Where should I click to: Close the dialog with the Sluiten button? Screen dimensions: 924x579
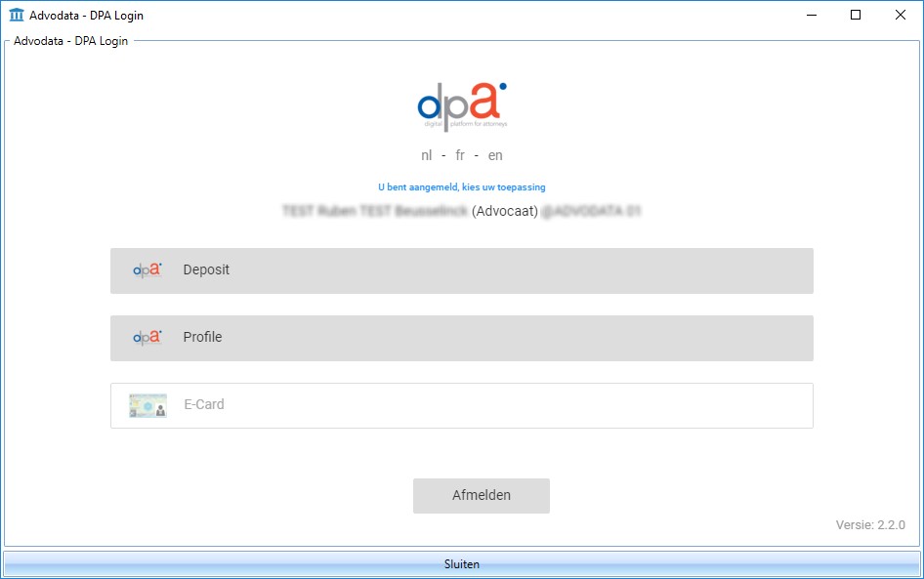[461, 563]
